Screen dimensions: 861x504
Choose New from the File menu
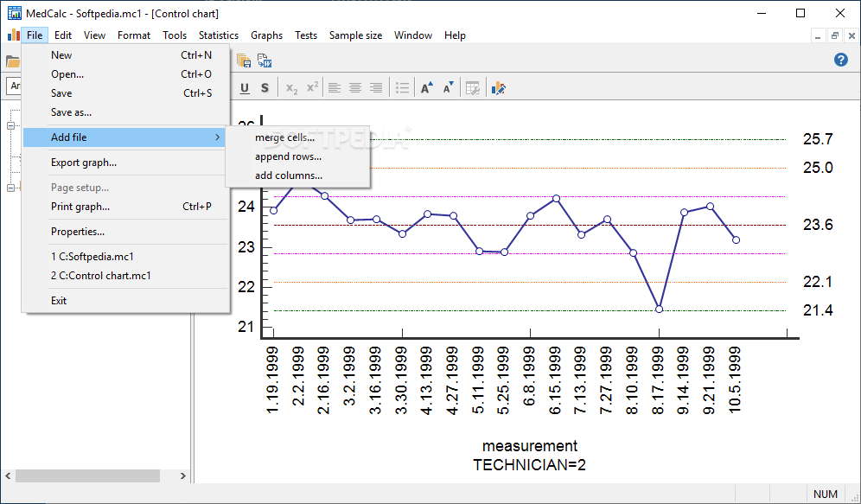[x=125, y=55]
